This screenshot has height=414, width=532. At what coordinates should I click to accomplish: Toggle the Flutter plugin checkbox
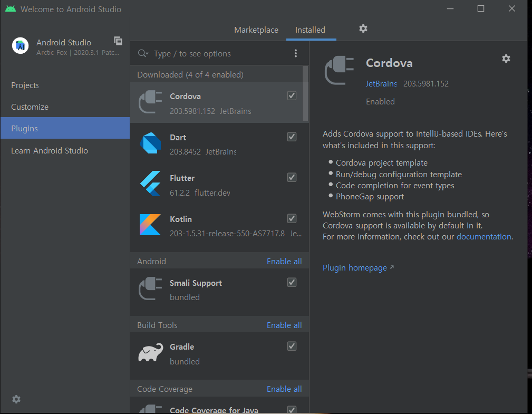pyautogui.click(x=292, y=178)
